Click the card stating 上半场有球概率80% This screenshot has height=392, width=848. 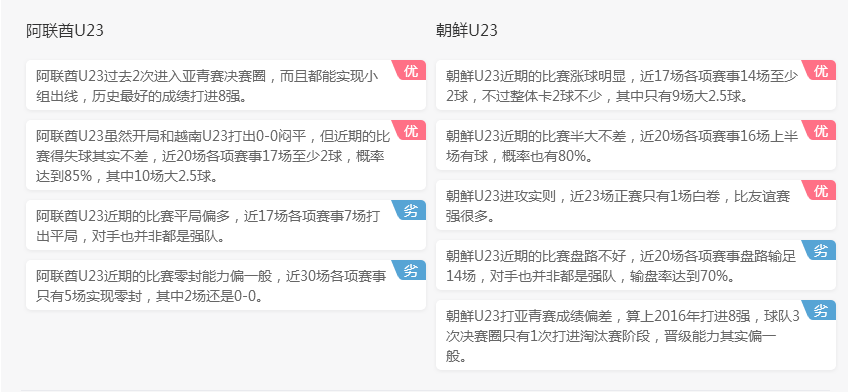click(x=636, y=145)
